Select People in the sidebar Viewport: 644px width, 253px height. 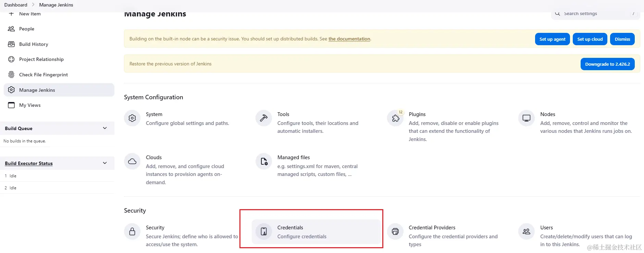pos(27,29)
